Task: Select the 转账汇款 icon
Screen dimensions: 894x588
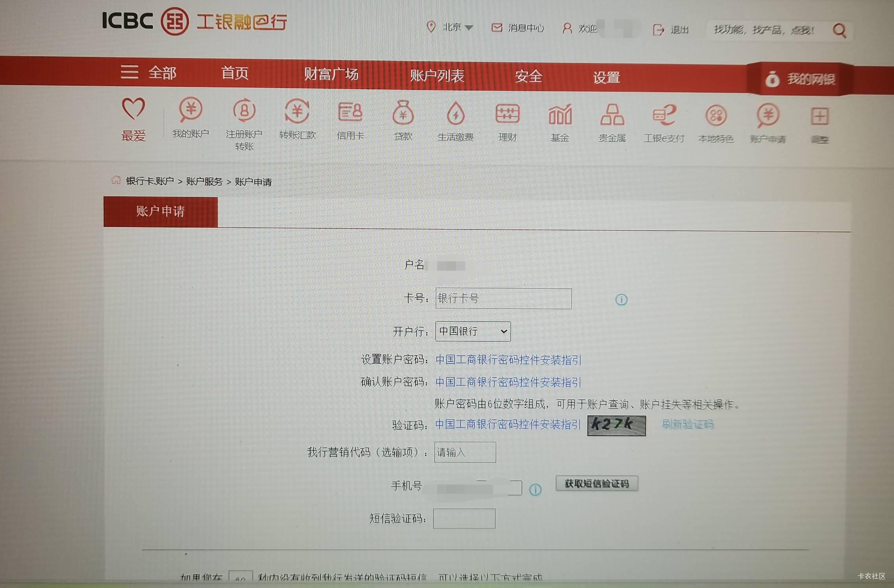Action: (297, 111)
